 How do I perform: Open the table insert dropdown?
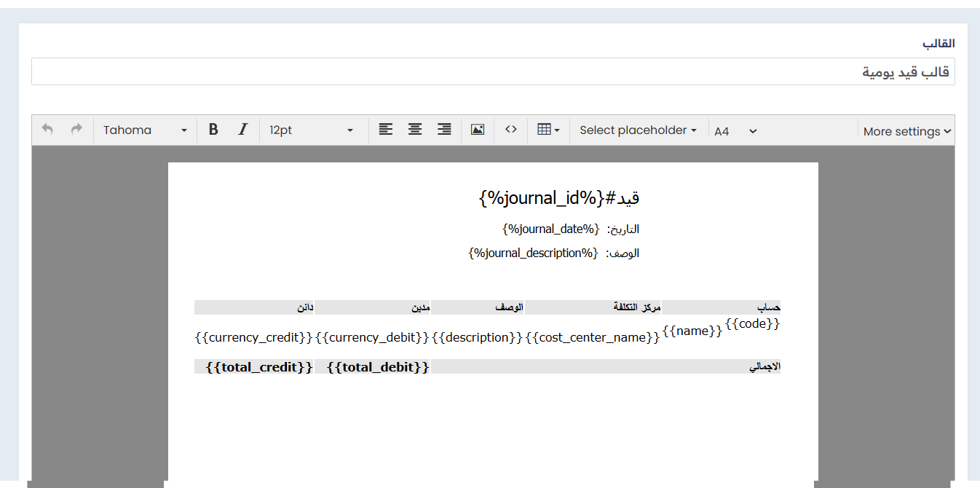pos(548,130)
